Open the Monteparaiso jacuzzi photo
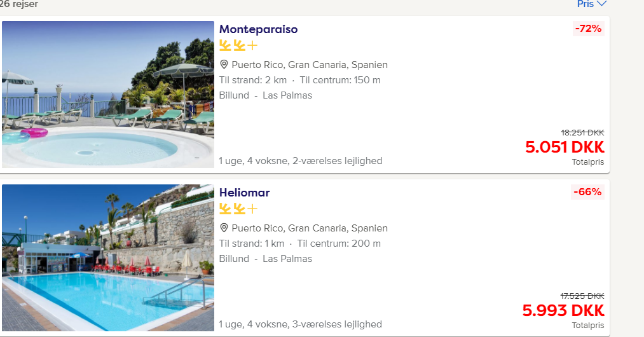The image size is (644, 337). pyautogui.click(x=108, y=94)
